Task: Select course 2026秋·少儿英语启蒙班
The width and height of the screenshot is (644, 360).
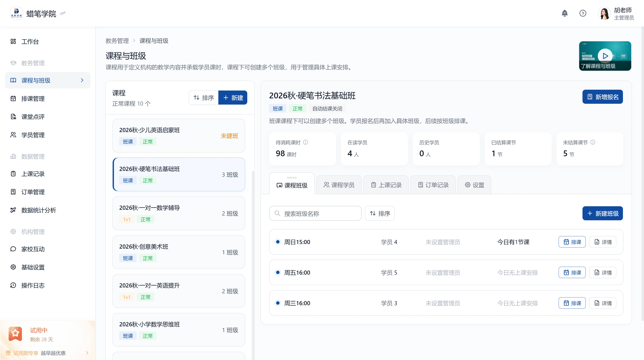Action: (179, 135)
